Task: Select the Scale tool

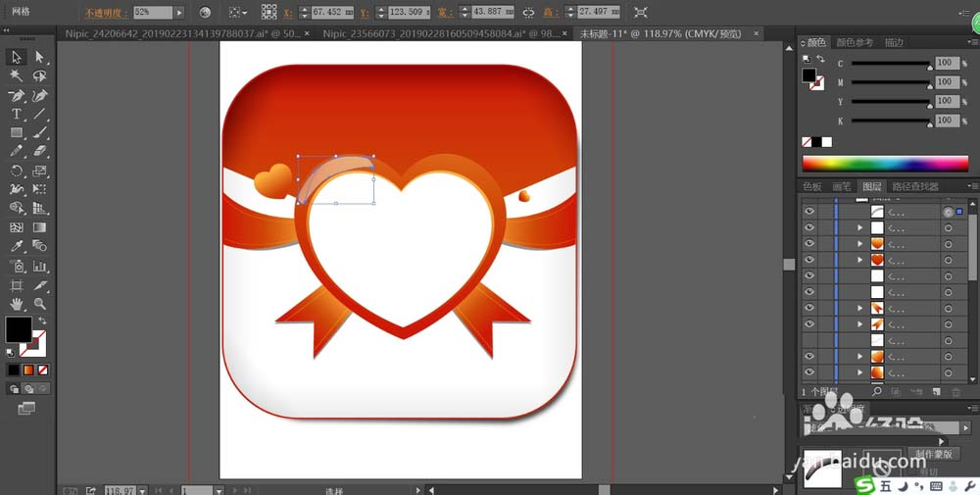Action: [x=40, y=171]
